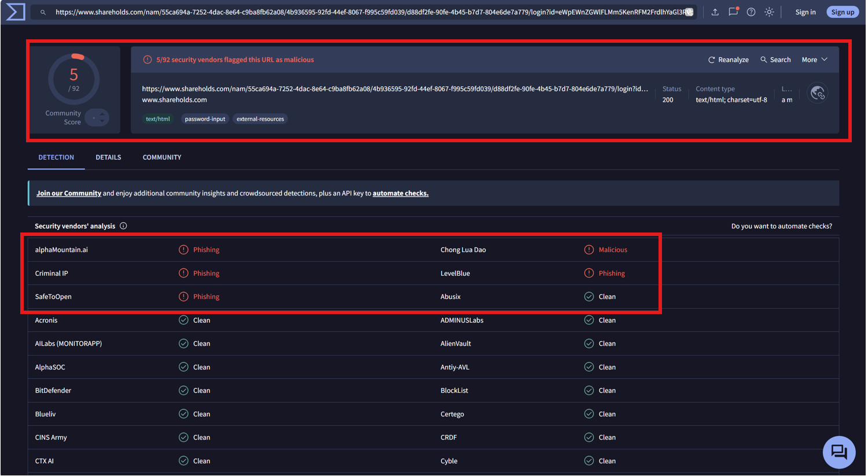This screenshot has height=476, width=868.
Task: Click the www.shareholds.com domain text
Action: coord(174,100)
